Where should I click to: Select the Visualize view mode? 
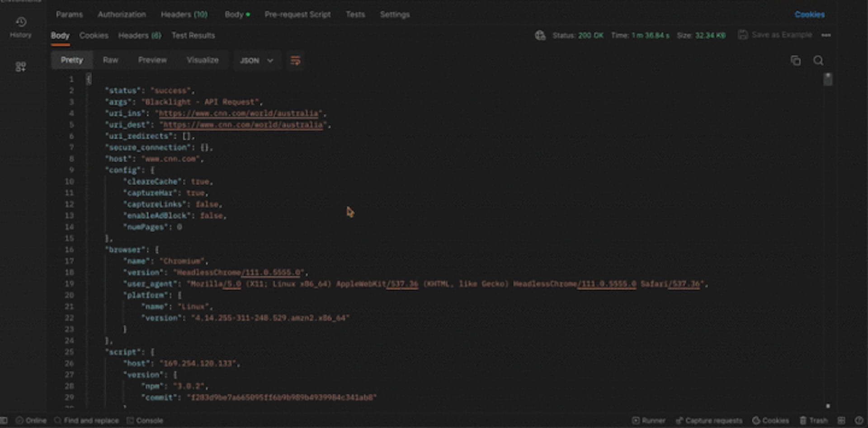[203, 60]
